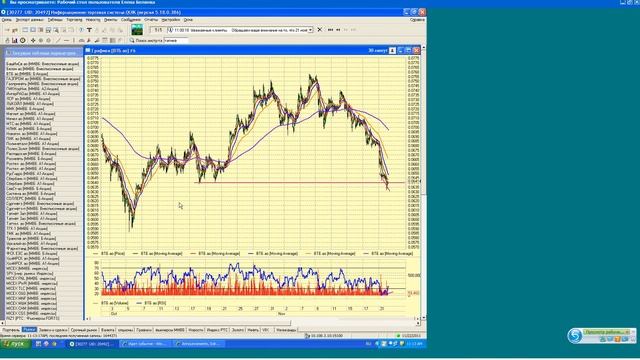
Task: Switch to the 'Индекс РТС' tab
Action: click(217, 329)
